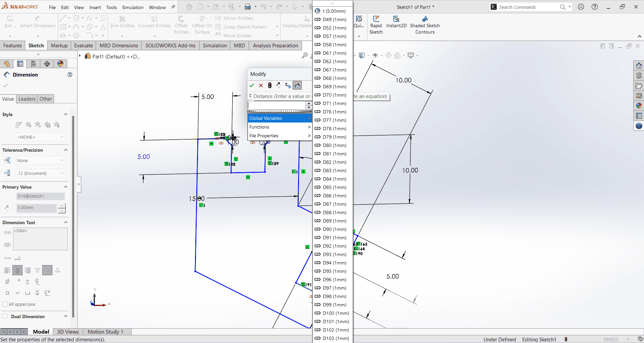Image resolution: width=644 pixels, height=343 pixels.
Task: Open Design Library icon in task pane
Action: [x=639, y=76]
